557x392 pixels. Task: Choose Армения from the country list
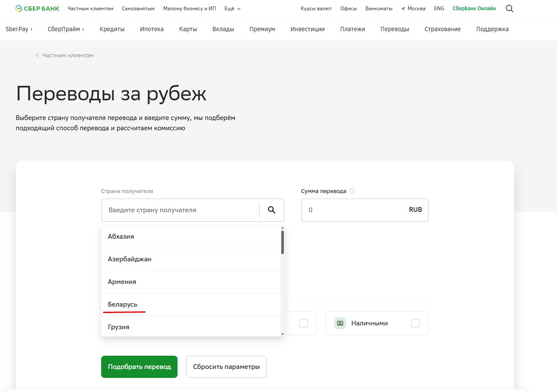tap(191, 282)
